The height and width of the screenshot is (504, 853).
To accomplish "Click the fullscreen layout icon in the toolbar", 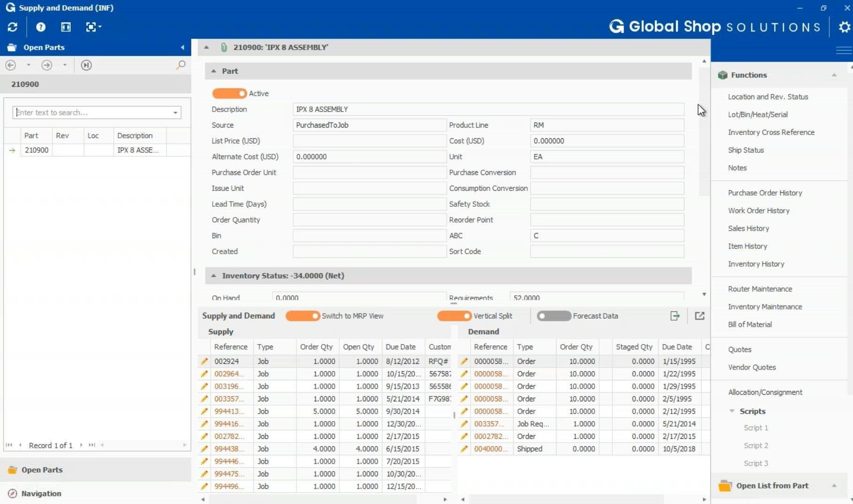I will tap(91, 27).
